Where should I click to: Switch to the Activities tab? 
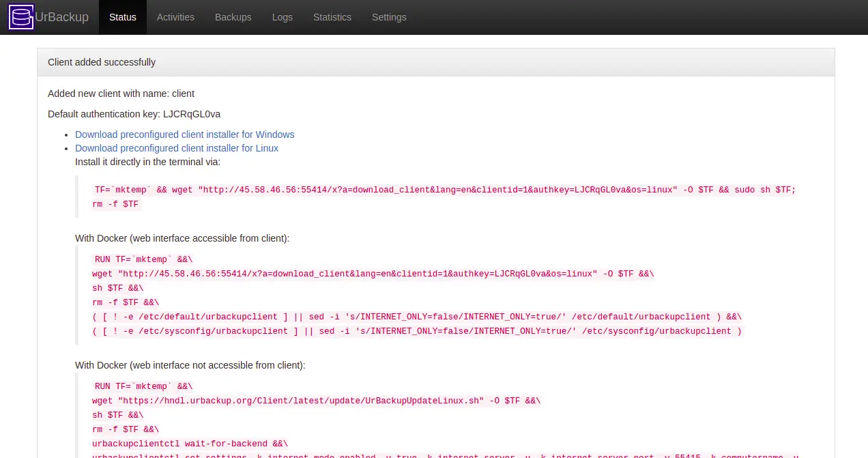tap(175, 17)
